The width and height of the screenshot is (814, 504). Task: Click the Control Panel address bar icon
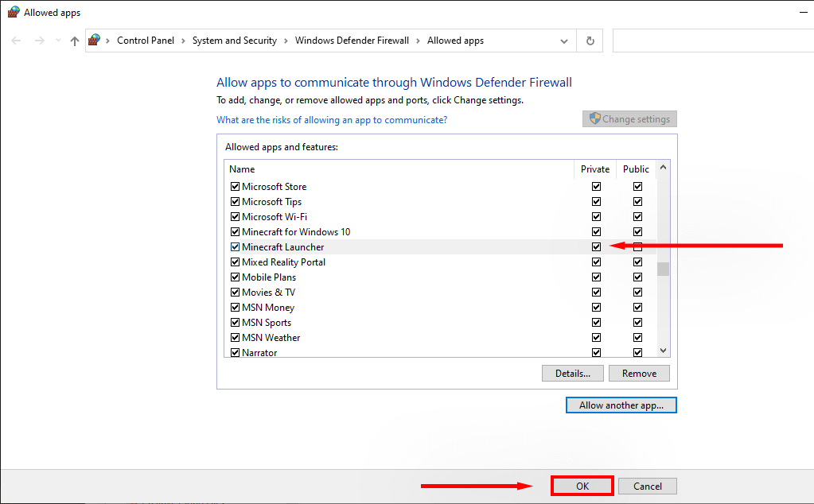[x=95, y=41]
